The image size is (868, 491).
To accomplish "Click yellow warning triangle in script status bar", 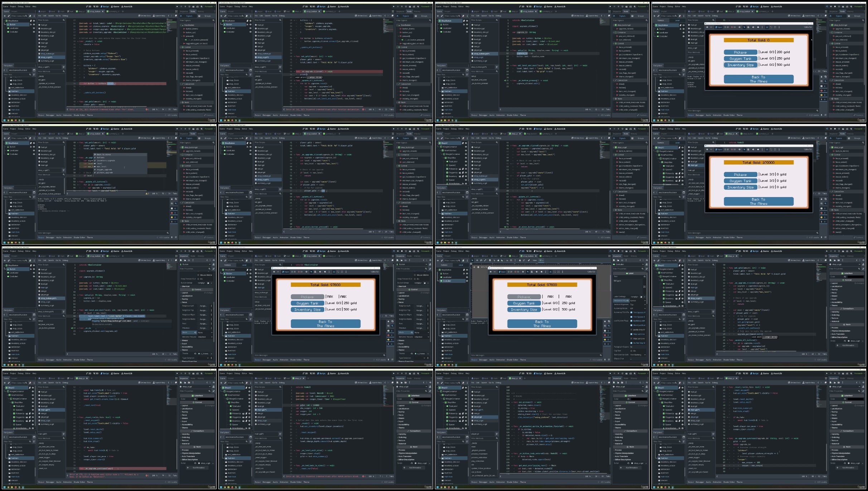I will [x=146, y=193].
